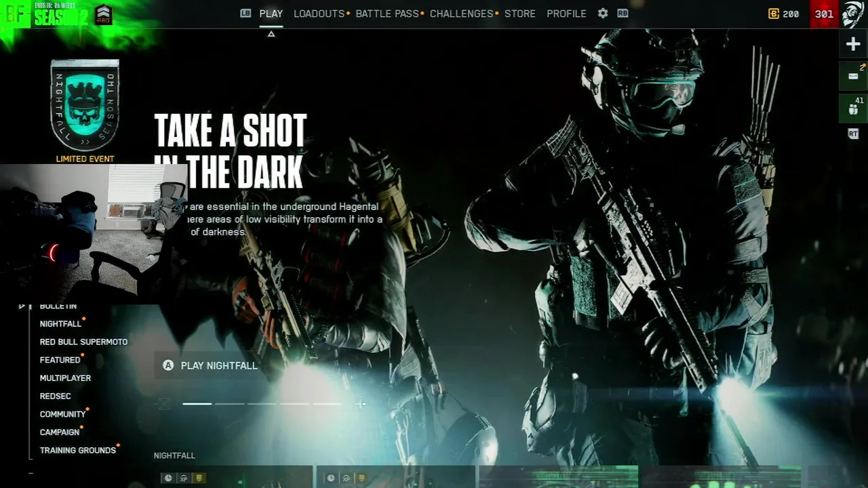
Task: Open the Challenges tab
Action: (462, 14)
